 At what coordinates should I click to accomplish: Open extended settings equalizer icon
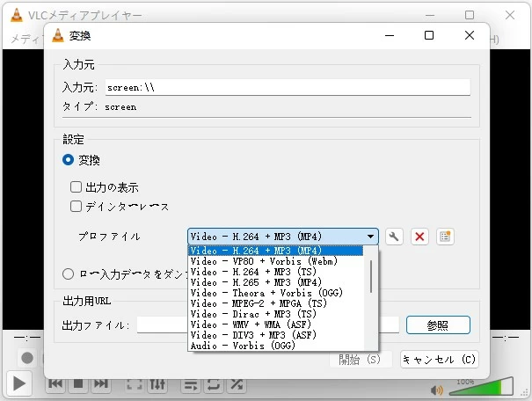point(158,384)
